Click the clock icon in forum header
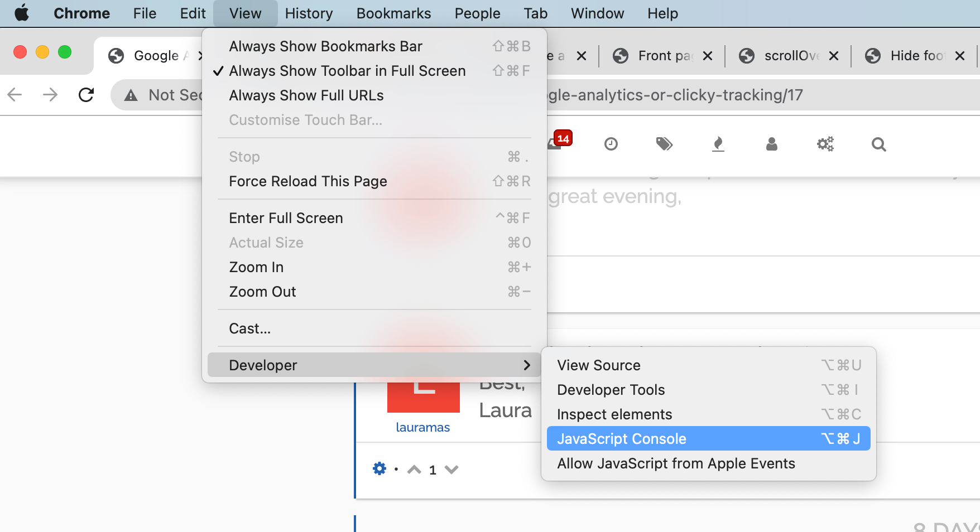 tap(611, 144)
